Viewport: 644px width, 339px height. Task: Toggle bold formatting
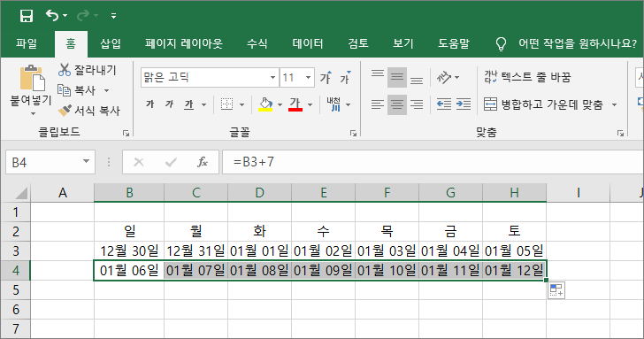tap(149, 104)
